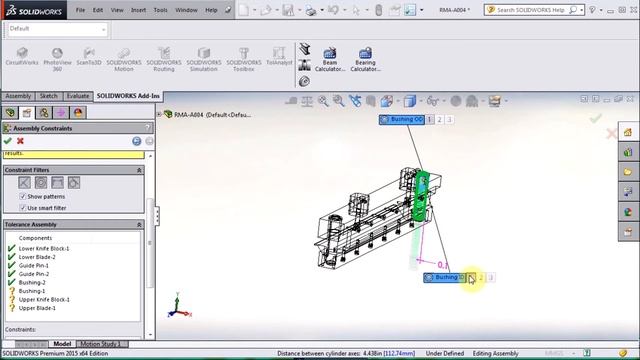Open the Tools menu
The image size is (640, 360).
(160, 10)
